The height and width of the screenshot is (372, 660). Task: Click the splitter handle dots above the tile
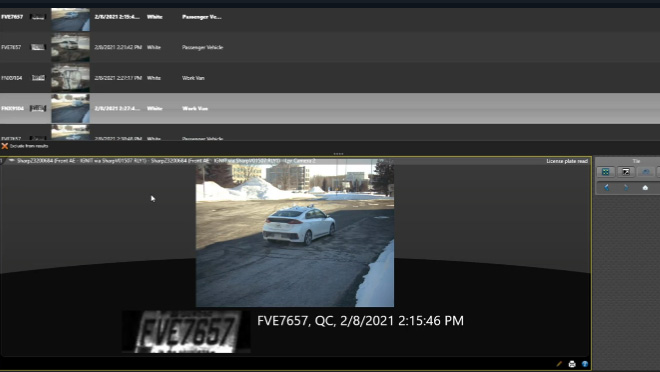(338, 154)
